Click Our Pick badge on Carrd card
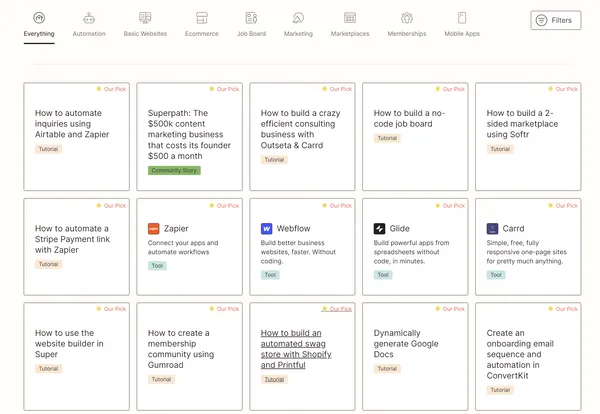 (x=563, y=205)
